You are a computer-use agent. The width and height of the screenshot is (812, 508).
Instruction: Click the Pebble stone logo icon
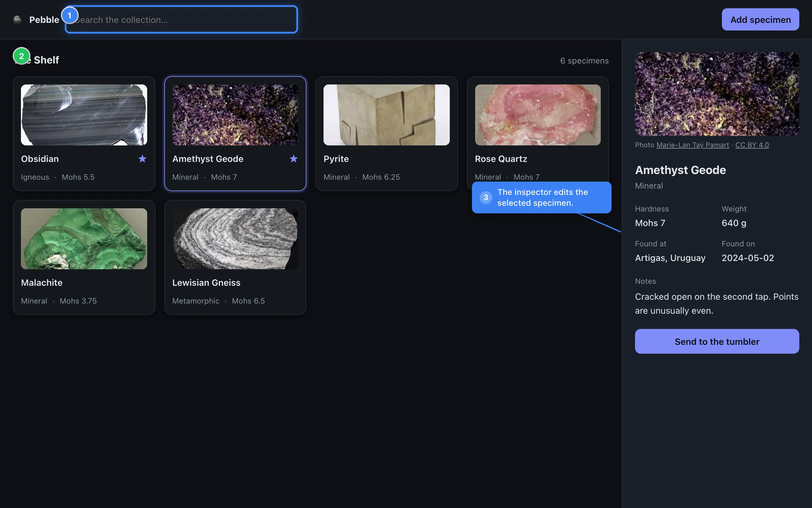pyautogui.click(x=17, y=19)
